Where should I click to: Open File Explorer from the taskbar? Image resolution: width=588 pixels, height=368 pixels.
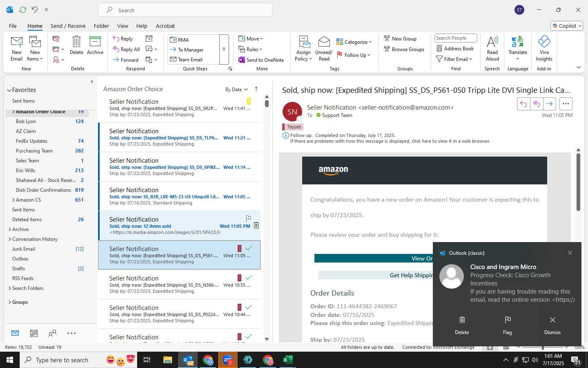pyautogui.click(x=168, y=360)
